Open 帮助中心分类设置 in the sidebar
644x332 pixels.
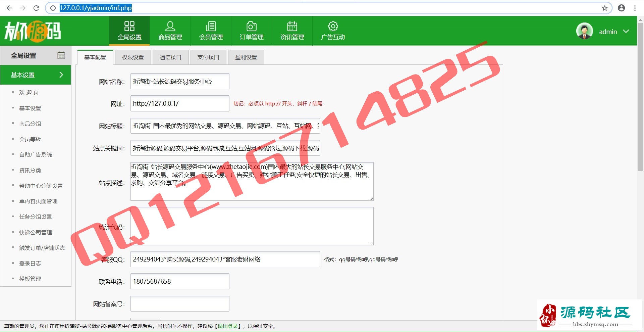click(41, 186)
